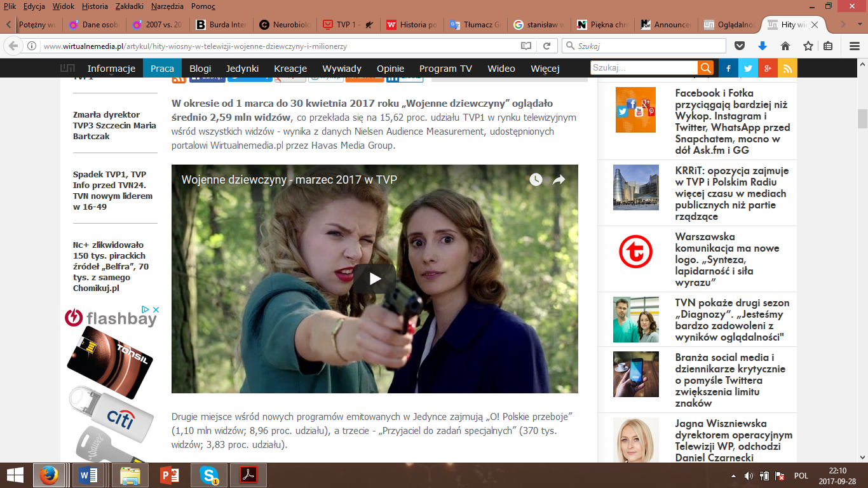Open the Program TV section
Image resolution: width=868 pixels, height=488 pixels.
pos(445,69)
